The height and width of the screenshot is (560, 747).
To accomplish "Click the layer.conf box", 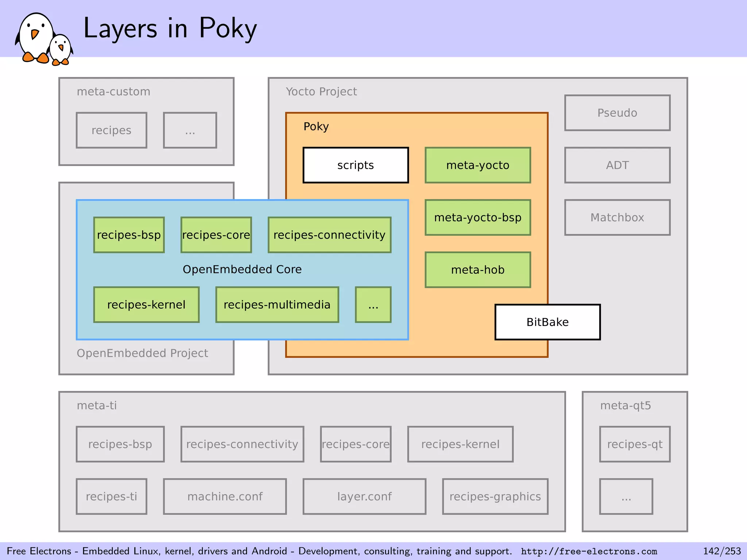I will 364,496.
